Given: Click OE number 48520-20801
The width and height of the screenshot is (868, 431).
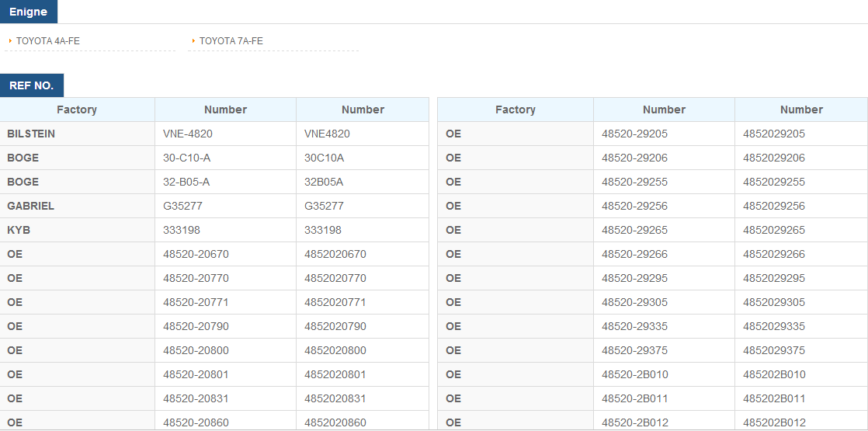Looking at the screenshot, I should 196,374.
